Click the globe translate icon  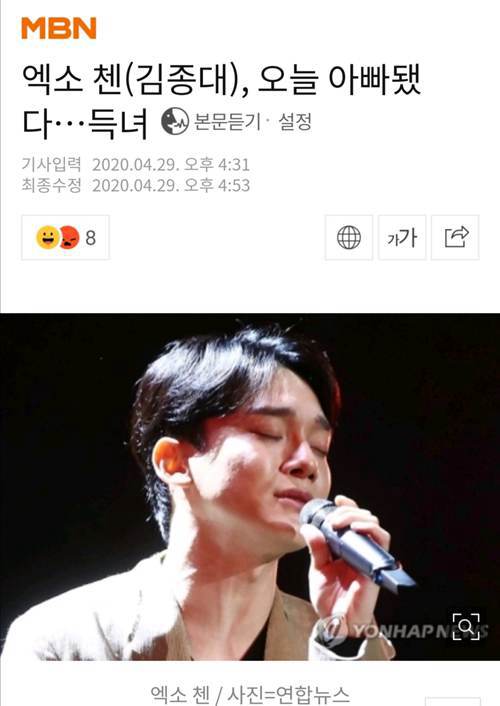(349, 237)
